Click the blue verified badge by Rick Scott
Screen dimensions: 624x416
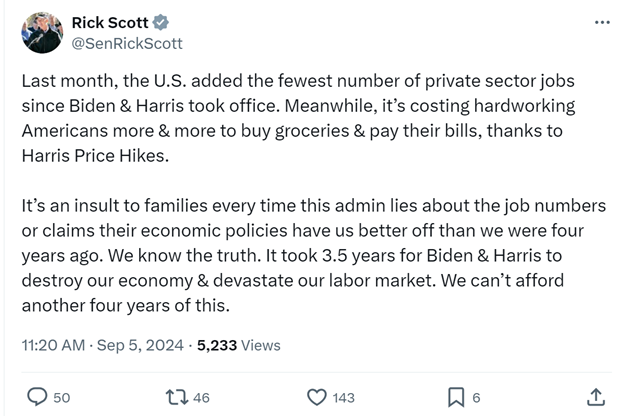(161, 23)
